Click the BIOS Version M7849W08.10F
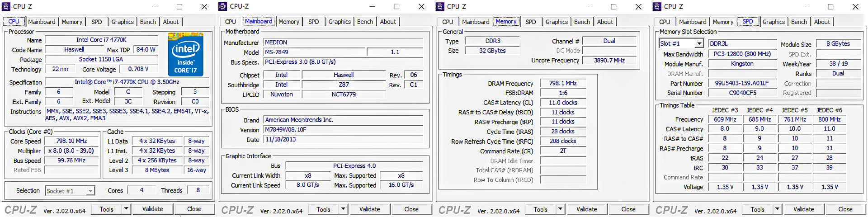 [x=344, y=130]
